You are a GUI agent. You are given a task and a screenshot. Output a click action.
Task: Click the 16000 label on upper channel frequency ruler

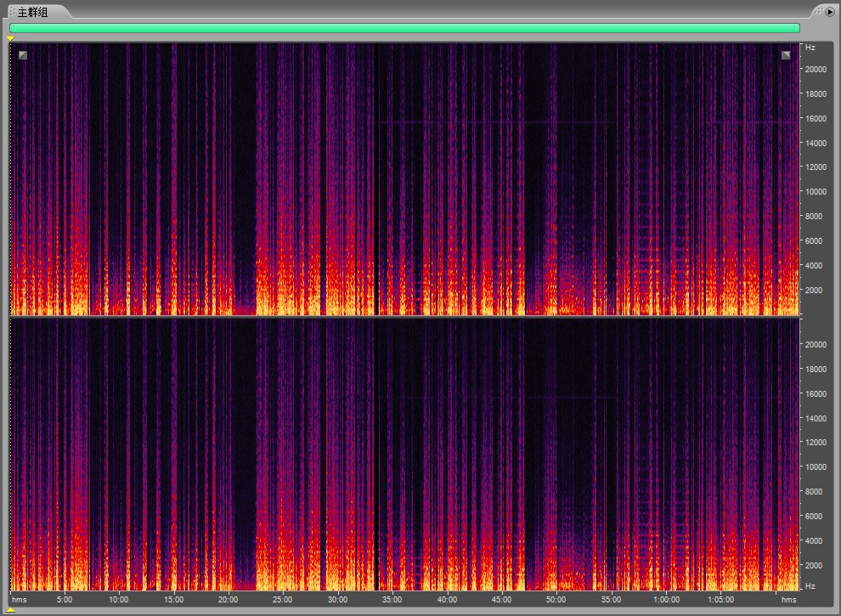(x=816, y=119)
